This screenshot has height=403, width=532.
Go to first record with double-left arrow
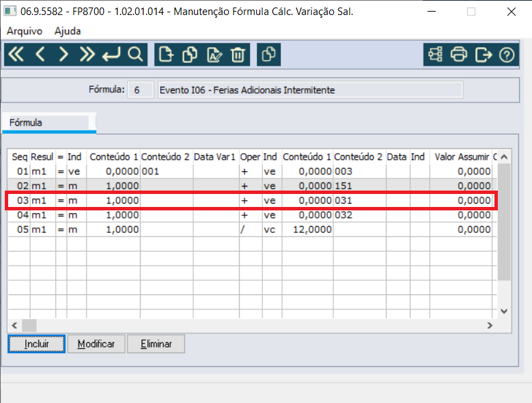click(x=16, y=54)
